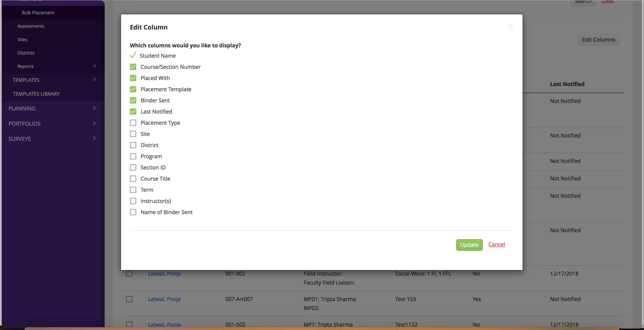Tick the Instructor(s) checkbox
Viewport: 644px width, 330px height.
click(x=133, y=201)
